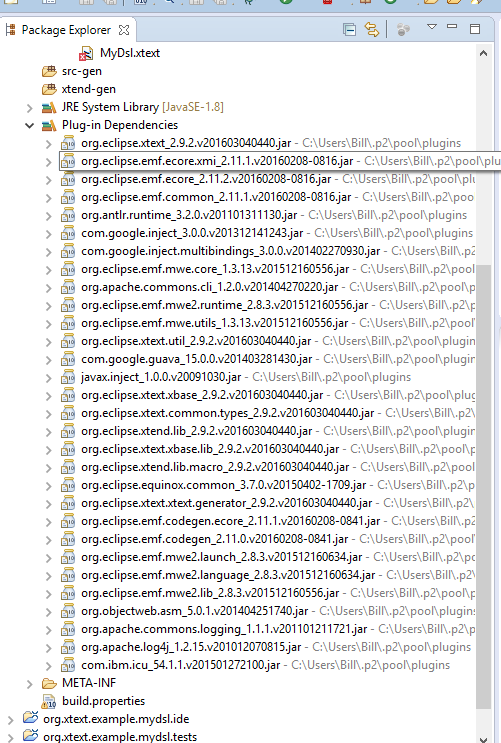The image size is (501, 743).
Task: Click the Collapse All icon in Package Explorer
Action: click(349, 30)
